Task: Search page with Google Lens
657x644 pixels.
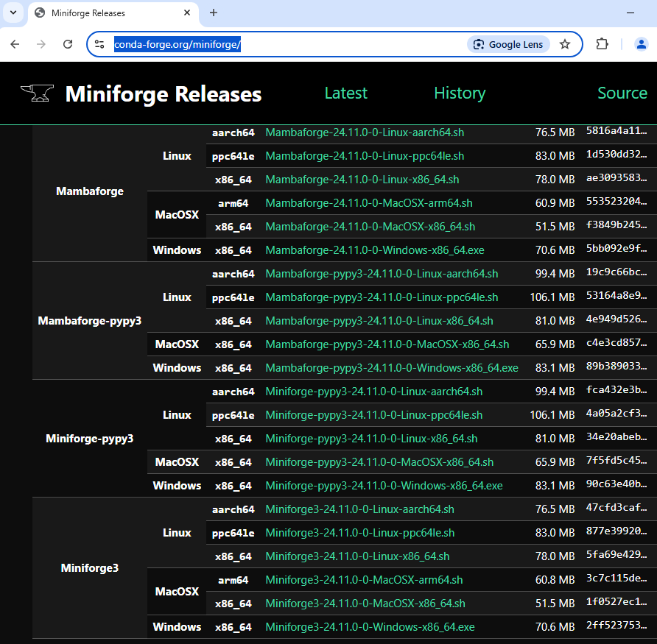Action: [508, 44]
